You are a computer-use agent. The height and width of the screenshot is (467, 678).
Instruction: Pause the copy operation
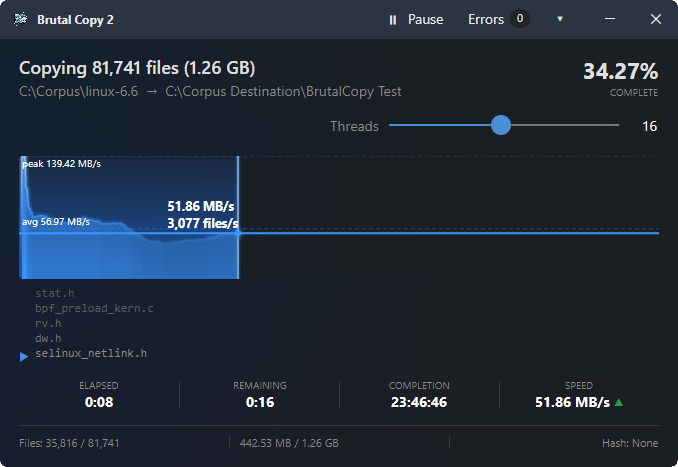coord(416,19)
